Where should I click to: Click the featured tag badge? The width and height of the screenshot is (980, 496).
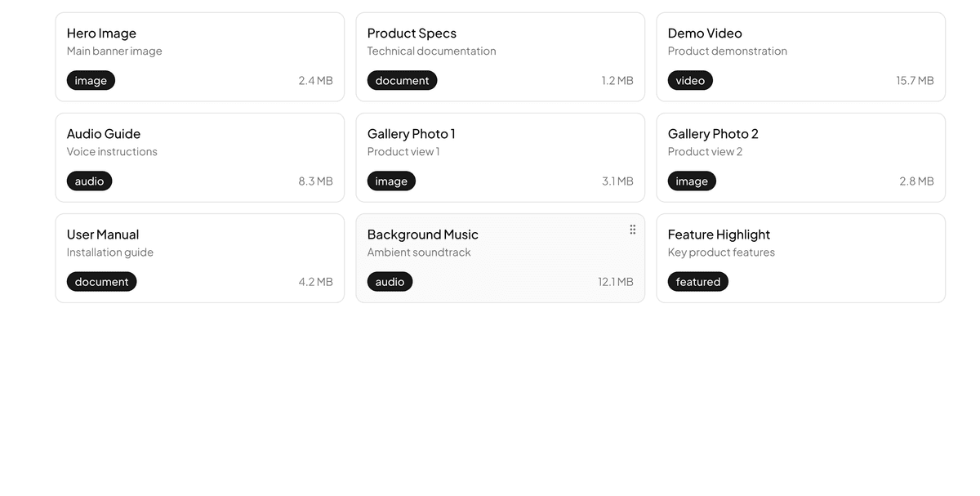[x=698, y=281]
